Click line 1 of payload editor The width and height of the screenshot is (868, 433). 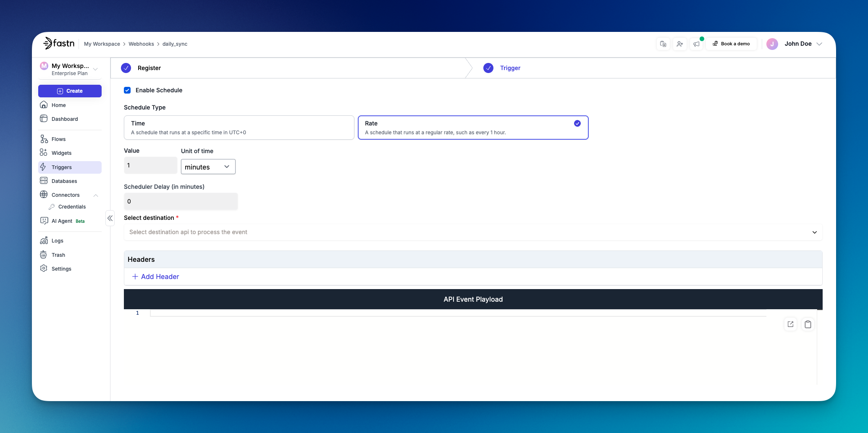[458, 313]
